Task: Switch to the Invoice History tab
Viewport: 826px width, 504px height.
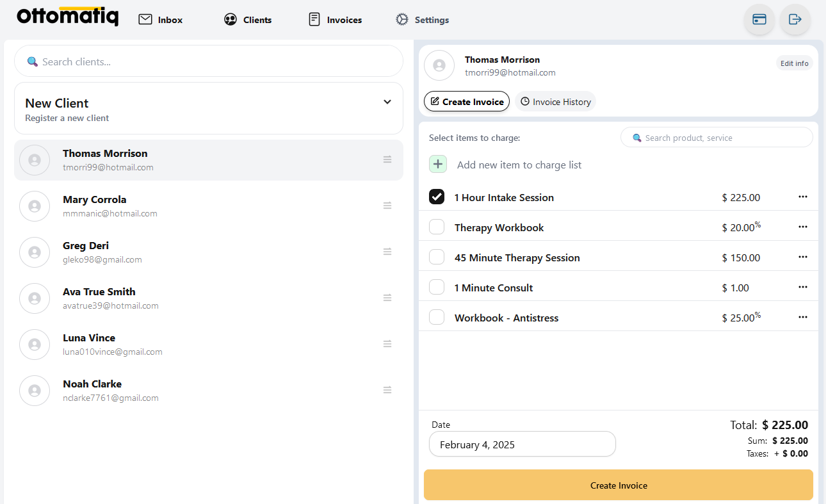Action: pyautogui.click(x=555, y=102)
